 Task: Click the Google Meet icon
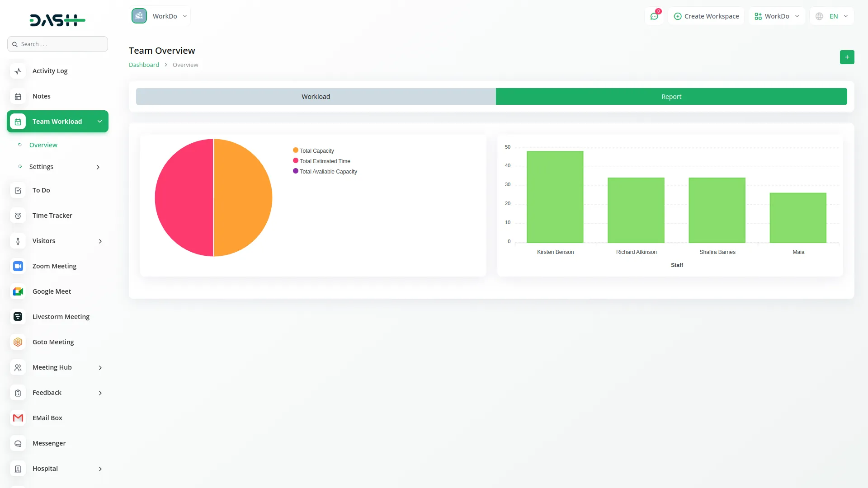18,291
